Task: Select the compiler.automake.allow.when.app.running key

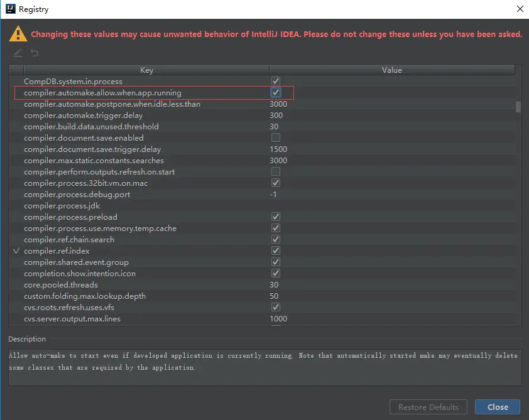Action: (x=102, y=93)
